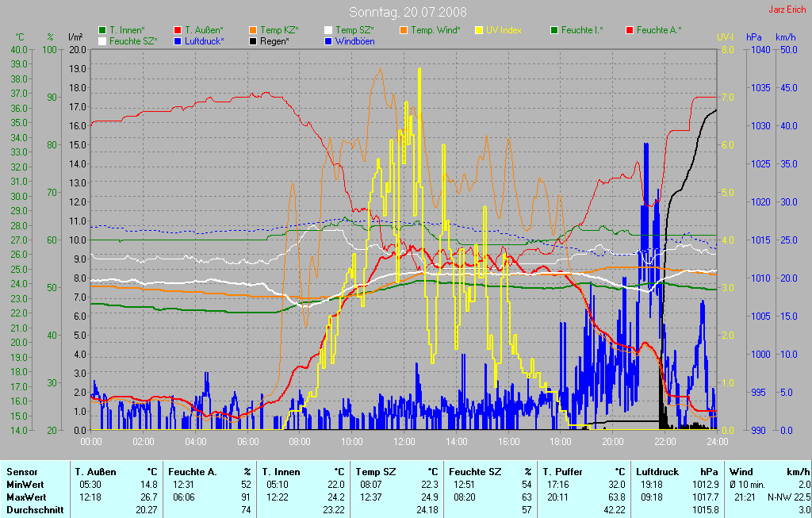This screenshot has height=518, width=812.
Task: Click the T. Außen table column header
Action: 97,472
